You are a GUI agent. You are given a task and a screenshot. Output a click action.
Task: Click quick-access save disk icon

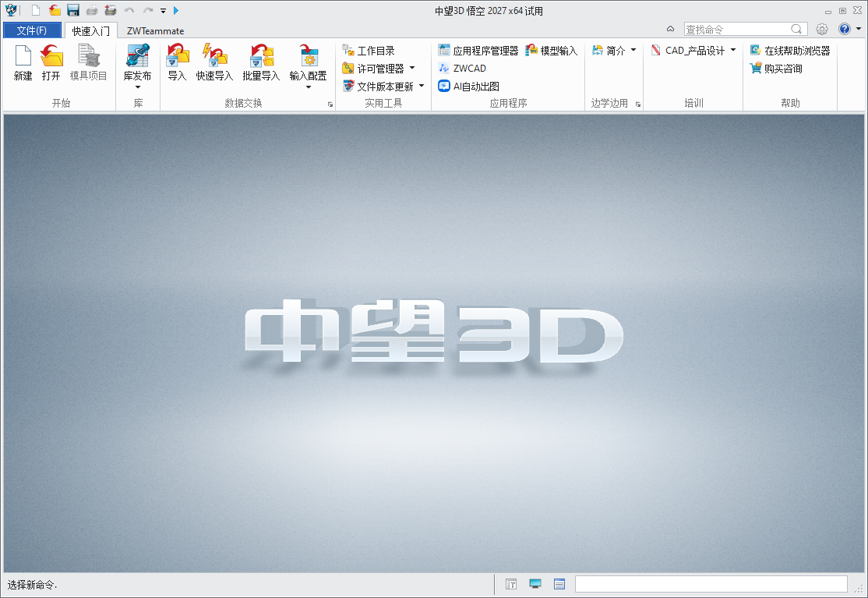73,10
